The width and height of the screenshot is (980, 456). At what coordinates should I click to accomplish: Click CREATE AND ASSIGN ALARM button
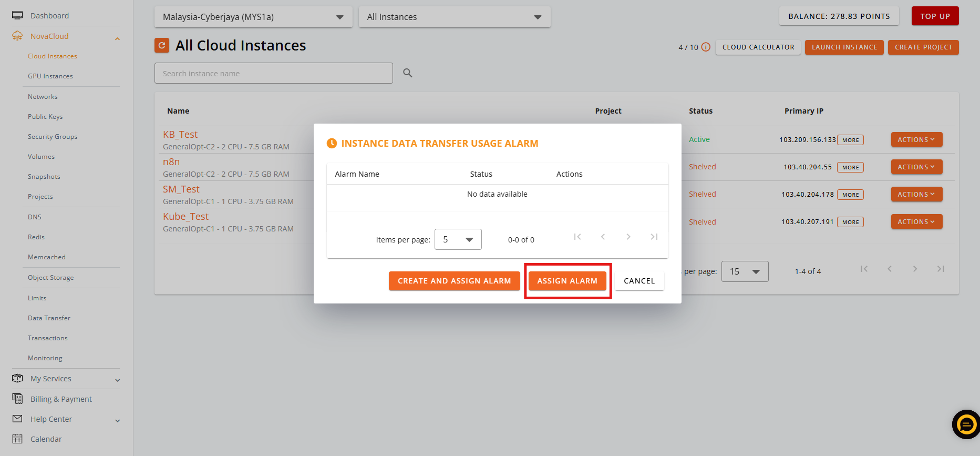point(455,281)
